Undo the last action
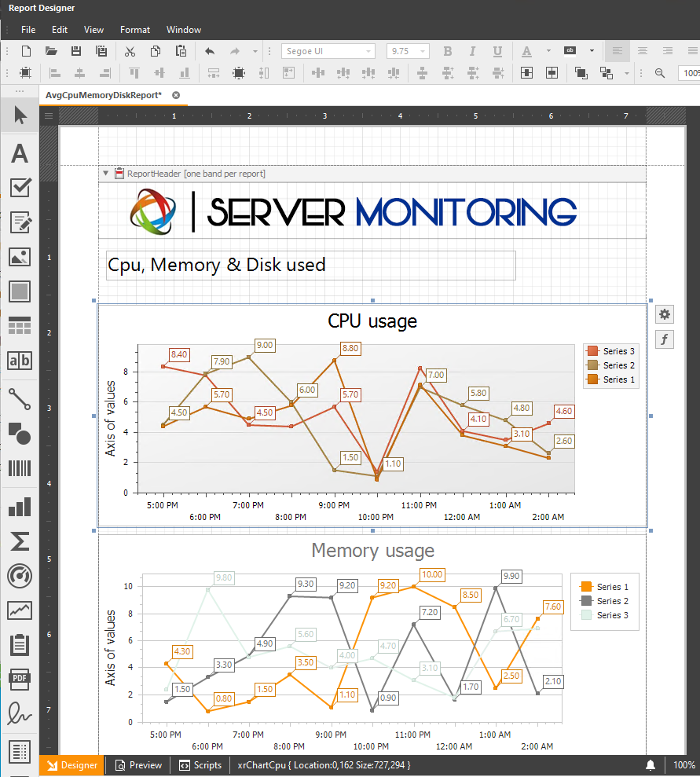 [210, 51]
